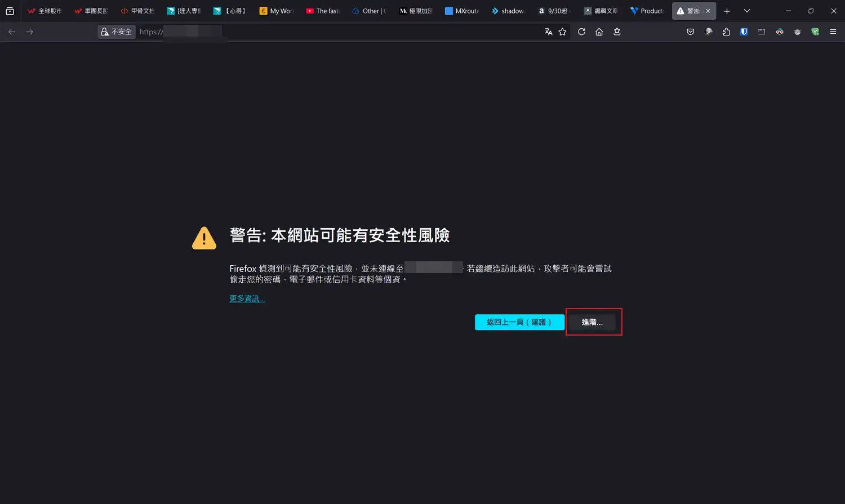
Task: Expand the list all tabs chevron
Action: (746, 11)
